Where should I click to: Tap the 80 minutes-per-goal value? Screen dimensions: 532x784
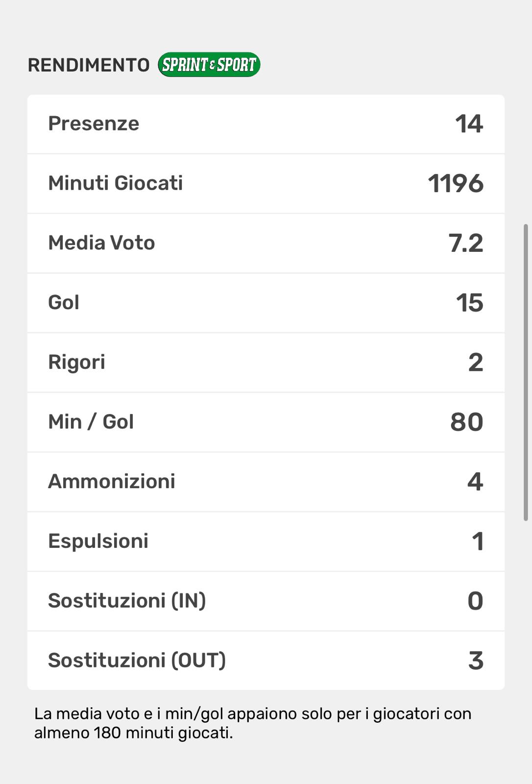click(466, 422)
